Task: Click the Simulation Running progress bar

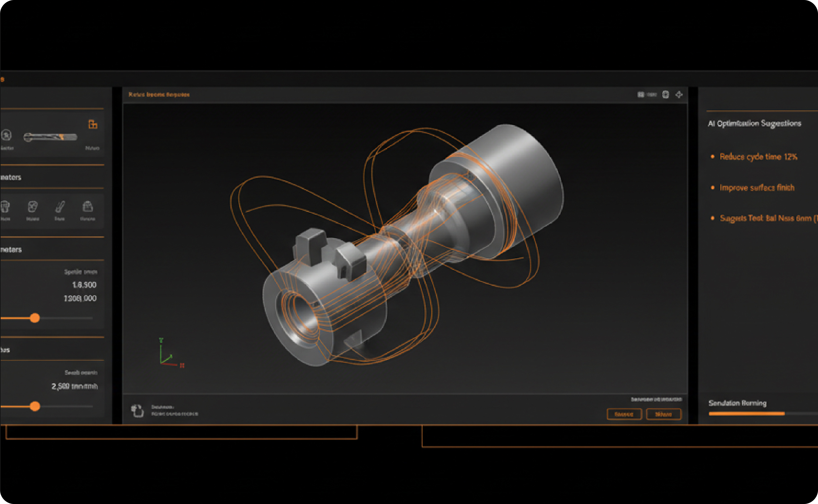Action: point(763,414)
